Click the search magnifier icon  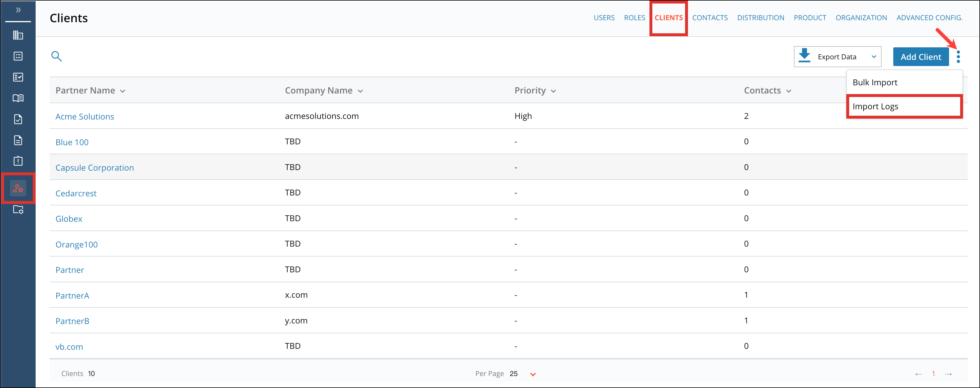56,56
